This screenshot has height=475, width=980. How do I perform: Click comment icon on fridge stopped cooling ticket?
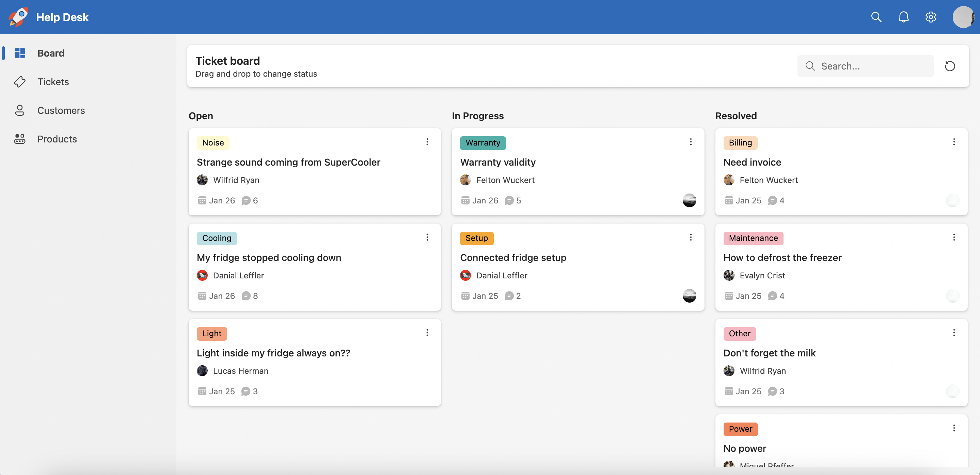pyautogui.click(x=246, y=296)
